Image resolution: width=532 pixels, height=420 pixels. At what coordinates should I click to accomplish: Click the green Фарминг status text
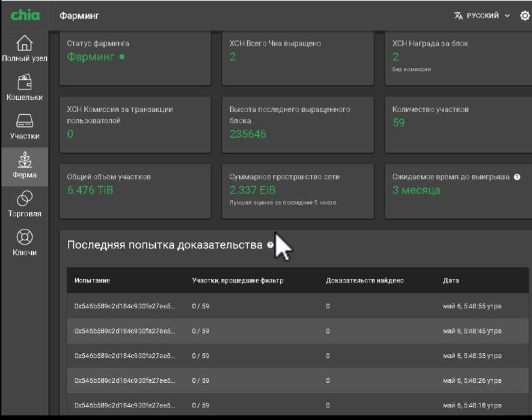[x=91, y=56]
